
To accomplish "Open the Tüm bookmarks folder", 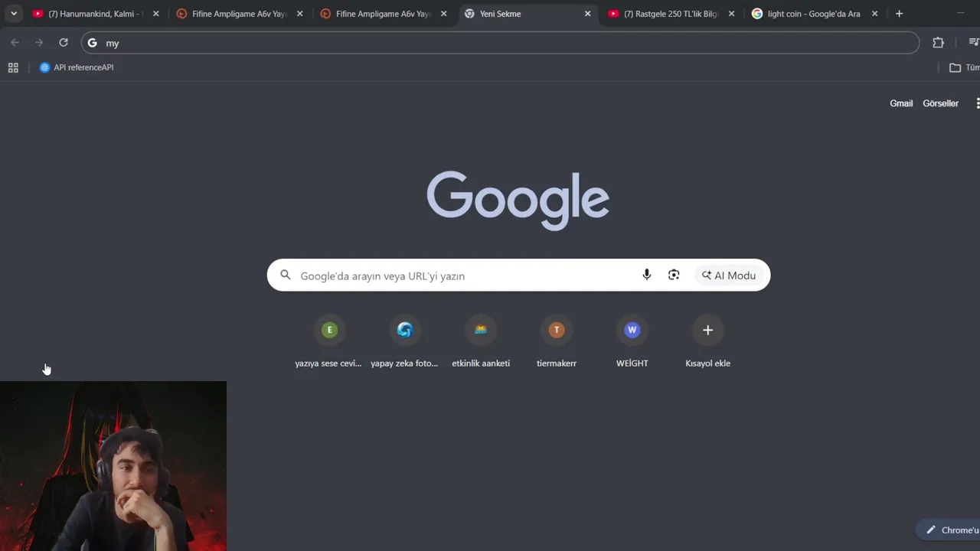I will pos(964,67).
